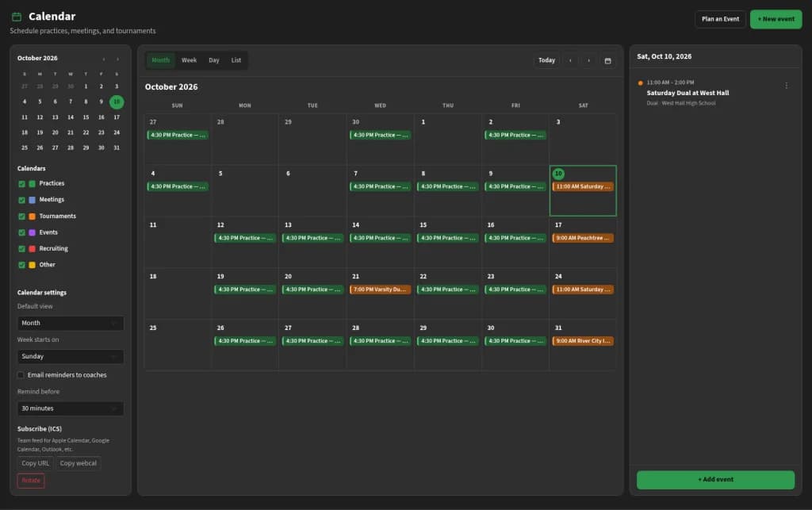Switch to List view tab

(x=236, y=60)
